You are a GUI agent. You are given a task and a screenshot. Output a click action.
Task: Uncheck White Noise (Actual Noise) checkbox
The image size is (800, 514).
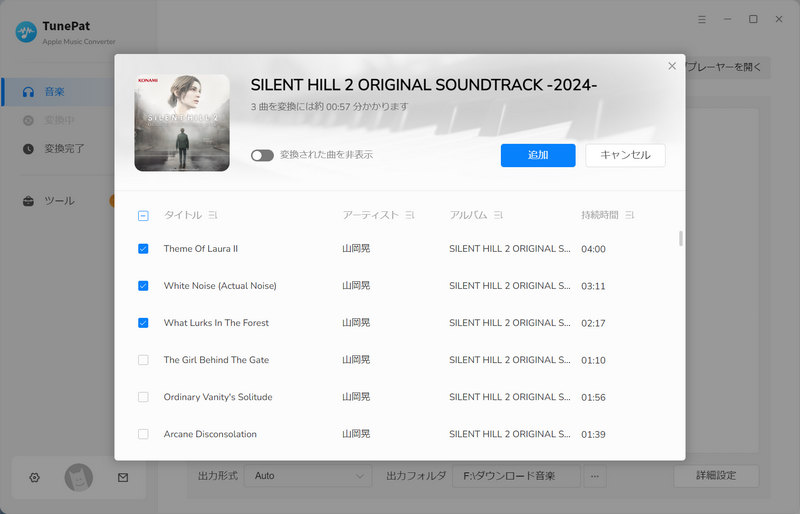tap(143, 286)
